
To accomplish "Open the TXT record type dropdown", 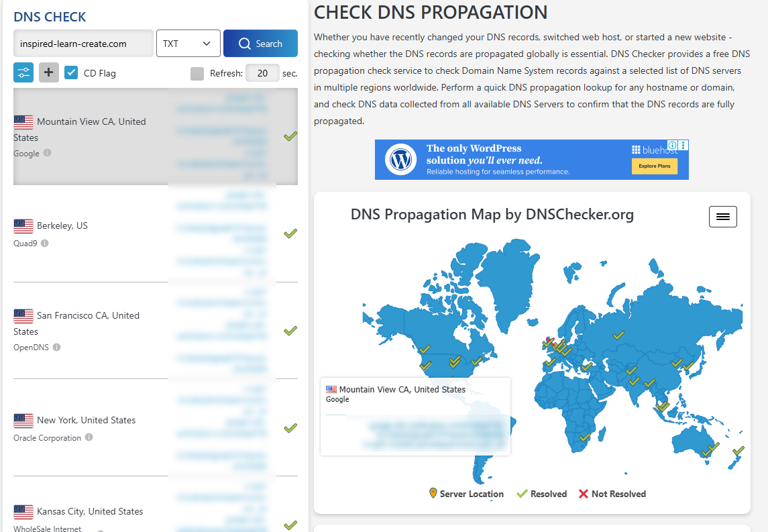I will (x=188, y=44).
